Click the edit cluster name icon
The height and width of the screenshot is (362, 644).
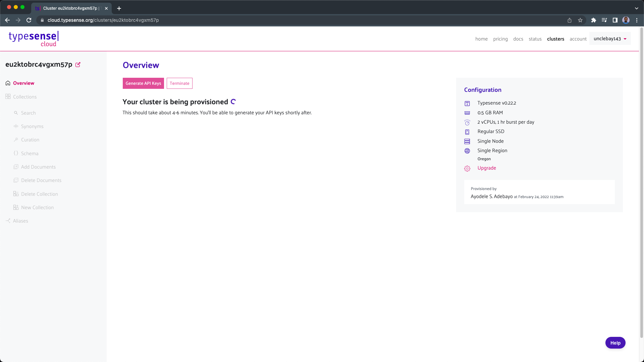click(x=78, y=65)
